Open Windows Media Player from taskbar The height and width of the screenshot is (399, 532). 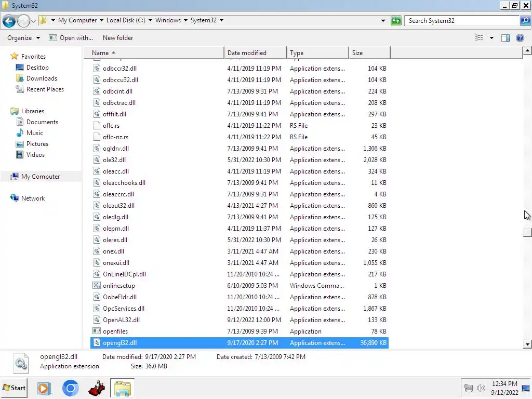coord(44,388)
